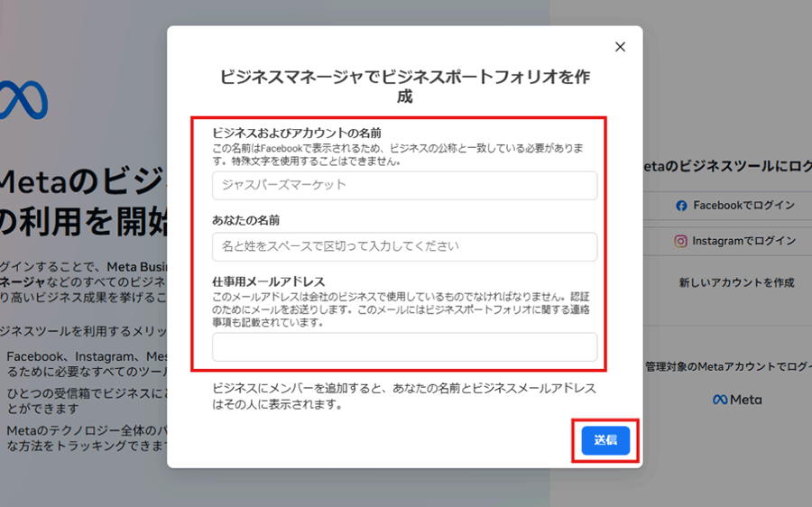
Task: Close the business portfolio dialog
Action: coord(620,47)
